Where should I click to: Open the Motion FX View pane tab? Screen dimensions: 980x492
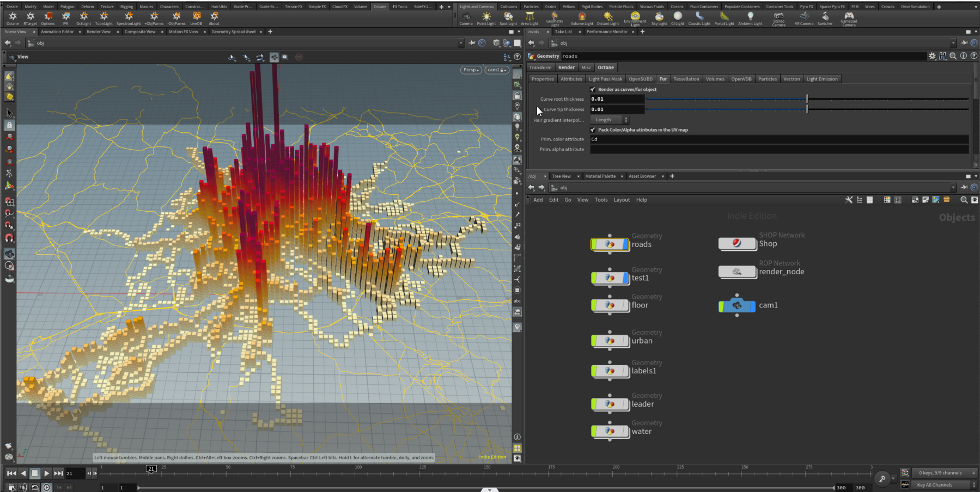(x=184, y=32)
